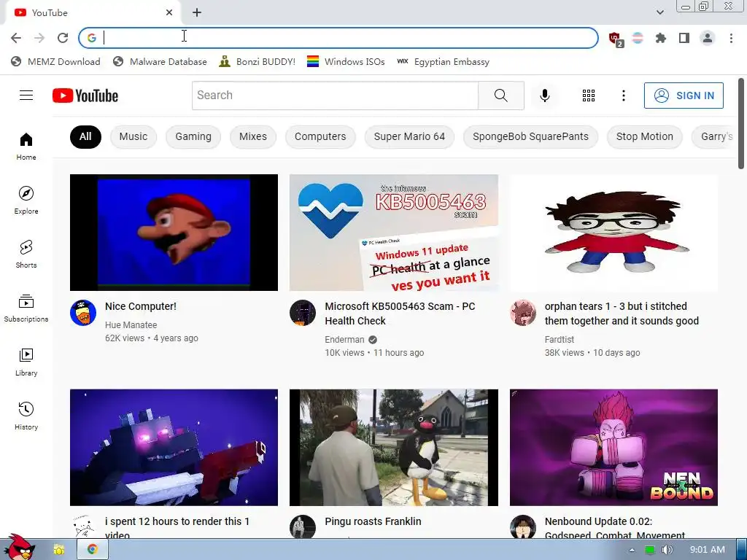Viewport: 747px width, 560px height.
Task: Toggle the browser side panel
Action: tap(684, 38)
